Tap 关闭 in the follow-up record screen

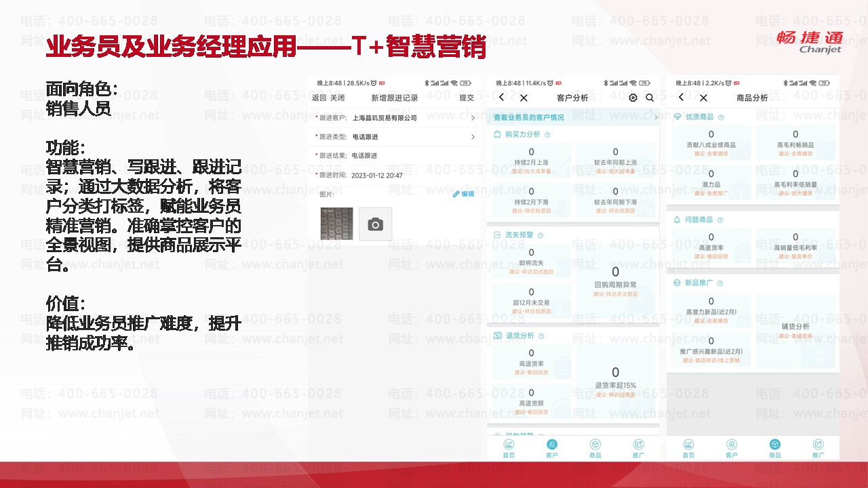337,98
